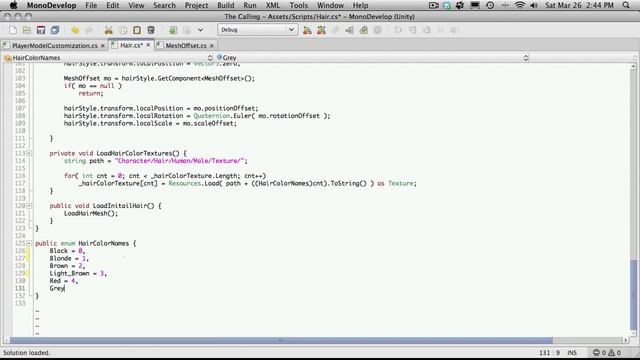This screenshot has width=640, height=360.
Task: Close the PlayerModelCustomization.cs tab
Action: (103, 46)
